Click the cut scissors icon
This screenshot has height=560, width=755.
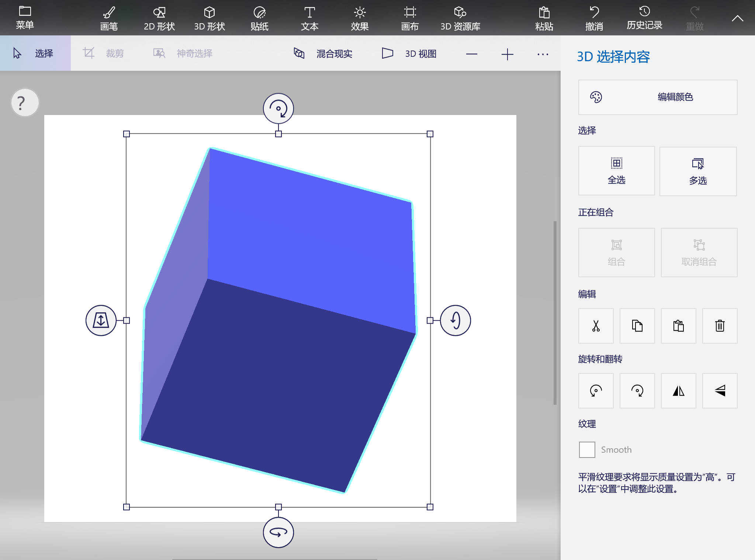(596, 326)
